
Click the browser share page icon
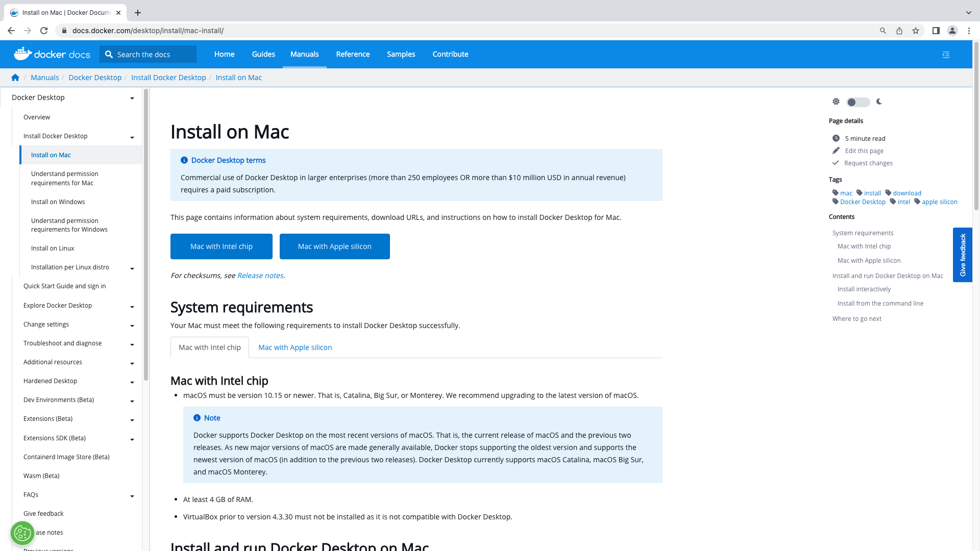(899, 31)
